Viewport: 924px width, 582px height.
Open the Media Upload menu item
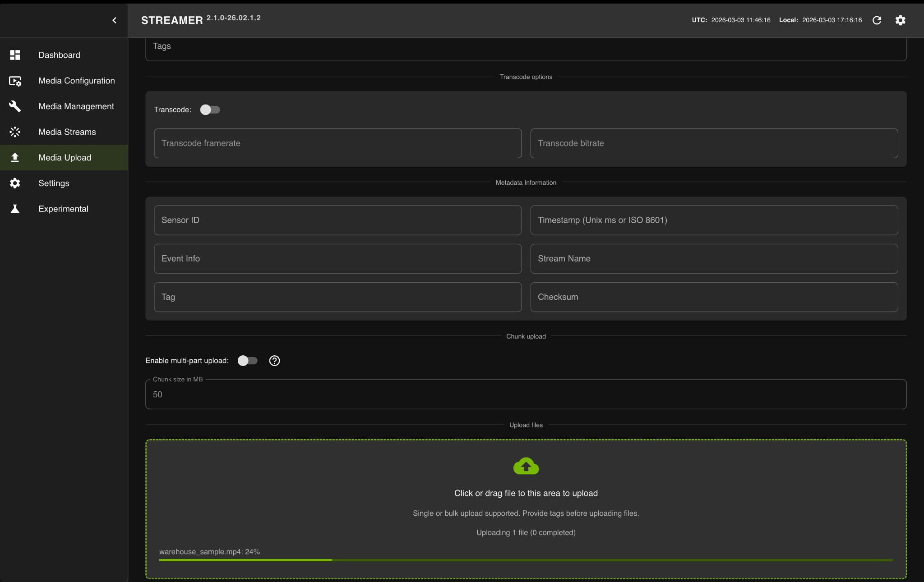(65, 158)
